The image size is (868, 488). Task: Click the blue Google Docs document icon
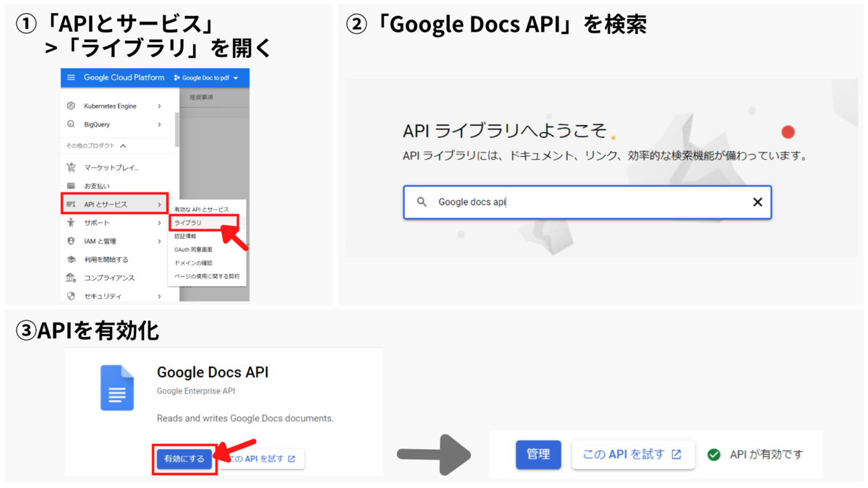(117, 388)
